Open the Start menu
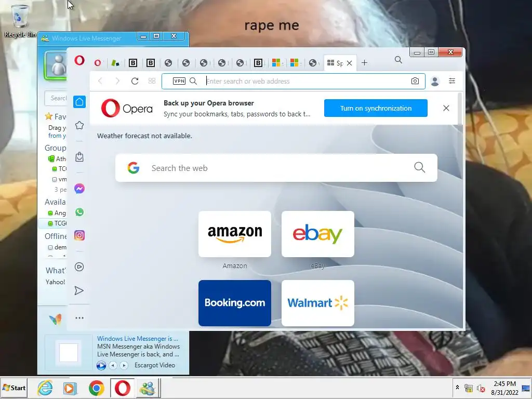Viewport: 532px width, 399px height. click(14, 388)
